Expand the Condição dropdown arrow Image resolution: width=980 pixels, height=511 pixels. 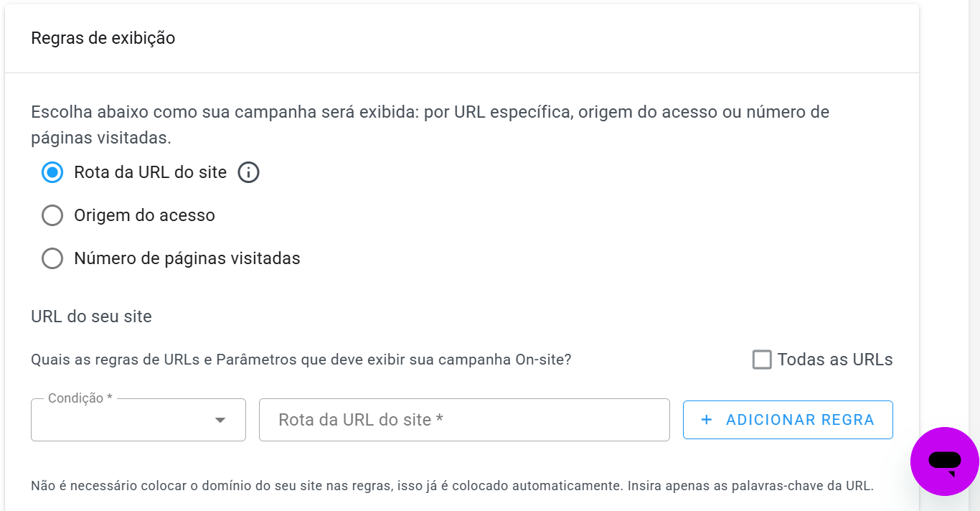pos(220,420)
